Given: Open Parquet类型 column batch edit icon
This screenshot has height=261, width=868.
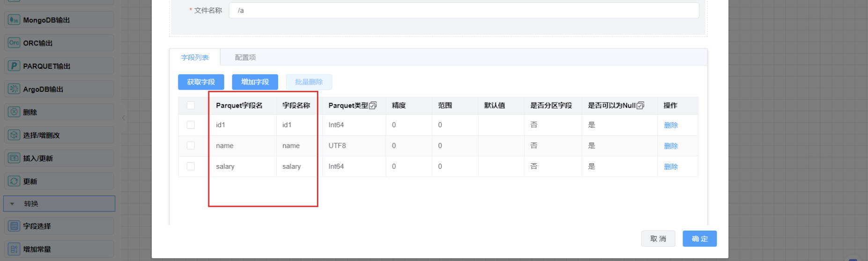Looking at the screenshot, I should pyautogui.click(x=373, y=106).
